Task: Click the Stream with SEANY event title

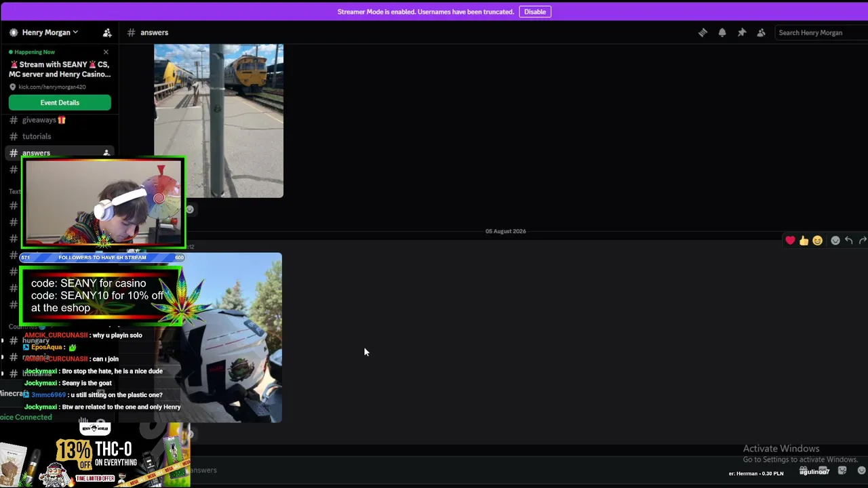Action: pos(60,69)
